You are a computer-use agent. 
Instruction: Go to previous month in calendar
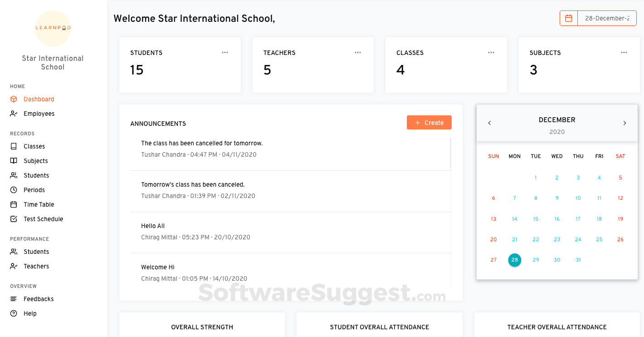[489, 123]
